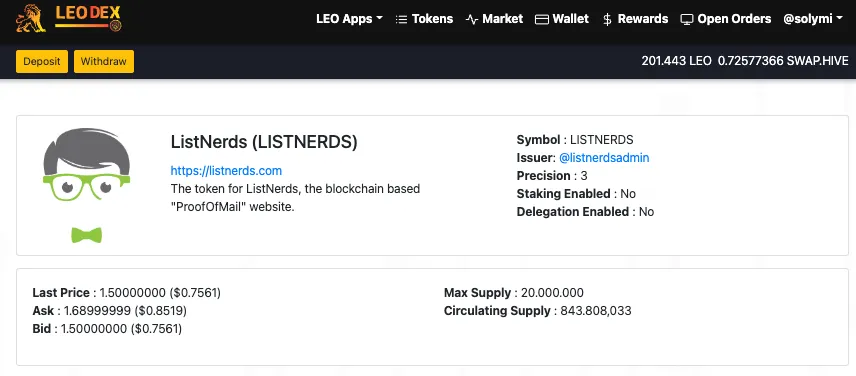Click the green bow tie image

pyautogui.click(x=87, y=235)
